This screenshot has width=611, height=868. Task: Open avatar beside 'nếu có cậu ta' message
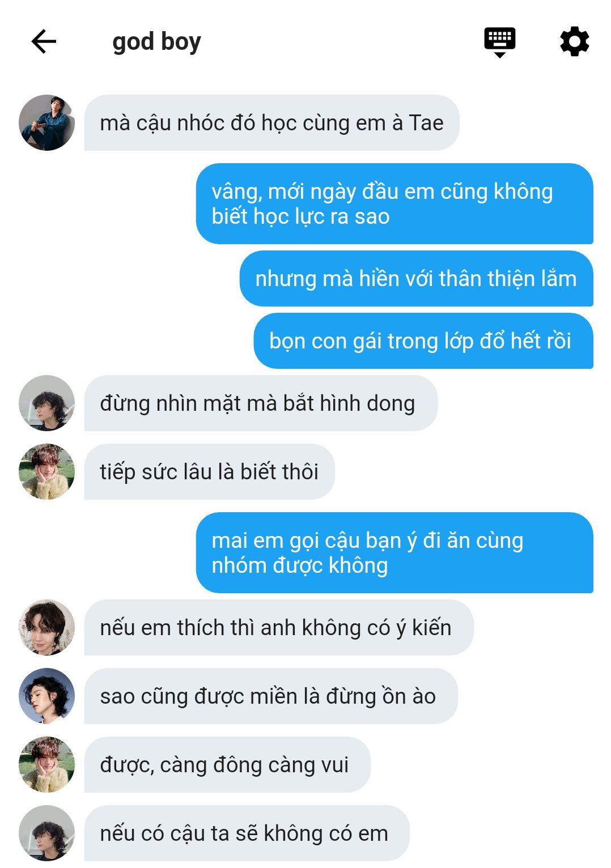click(x=46, y=833)
